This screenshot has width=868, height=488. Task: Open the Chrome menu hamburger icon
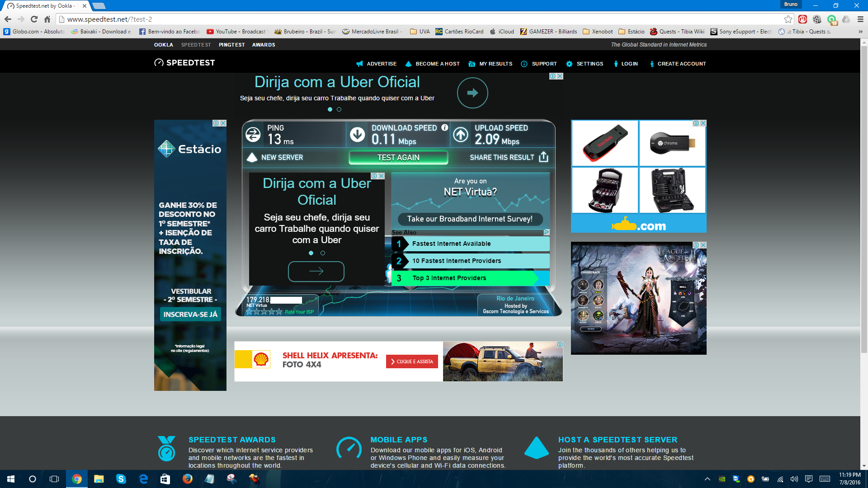(860, 19)
